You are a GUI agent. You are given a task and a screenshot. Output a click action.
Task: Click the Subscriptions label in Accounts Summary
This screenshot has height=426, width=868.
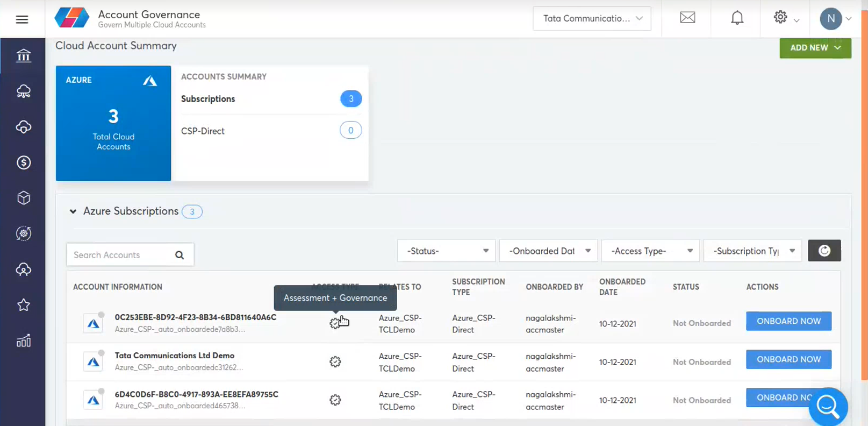click(x=208, y=99)
